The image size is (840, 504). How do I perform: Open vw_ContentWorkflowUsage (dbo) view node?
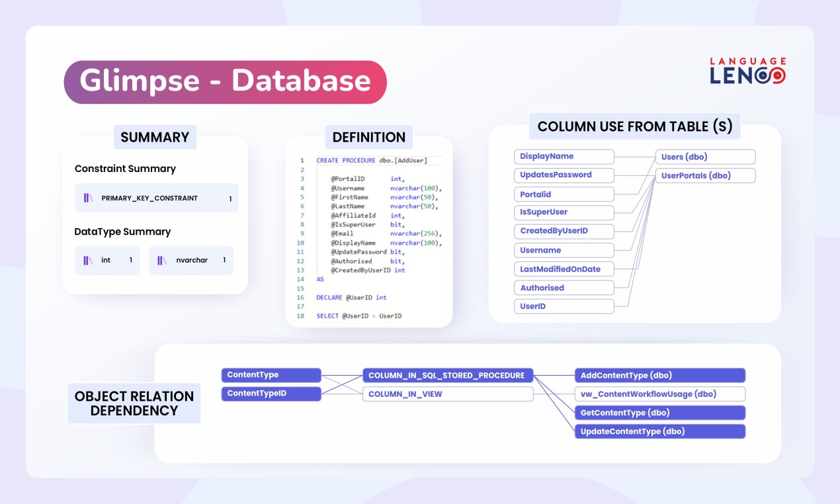(660, 394)
